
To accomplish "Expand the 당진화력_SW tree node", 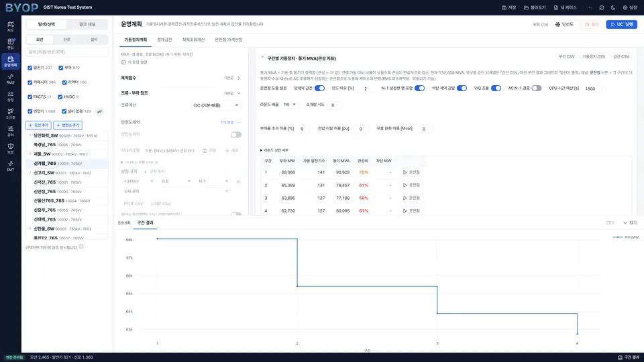I will click(30, 135).
